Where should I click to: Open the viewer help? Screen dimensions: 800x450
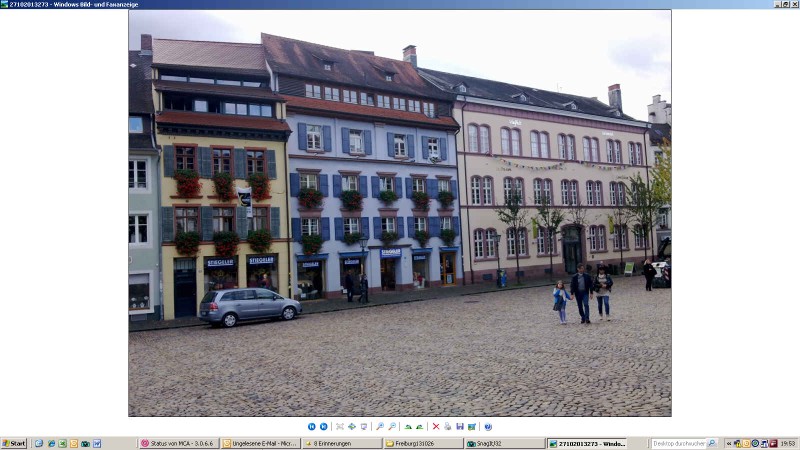(x=488, y=426)
